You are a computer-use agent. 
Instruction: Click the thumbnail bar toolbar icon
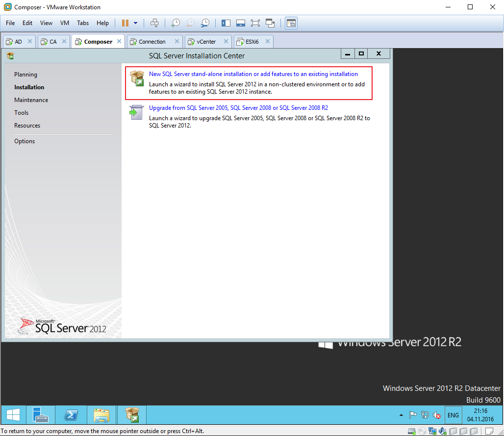pos(241,23)
